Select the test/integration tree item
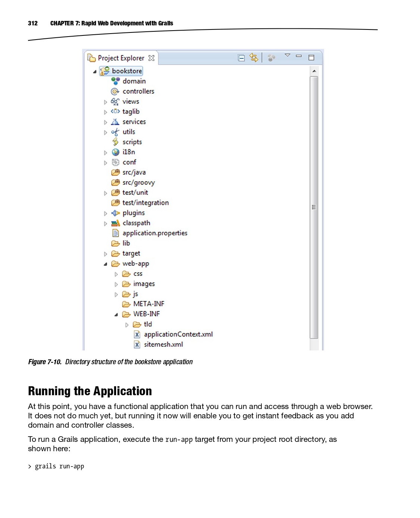Screen dimensions: 420x518 click(146, 203)
